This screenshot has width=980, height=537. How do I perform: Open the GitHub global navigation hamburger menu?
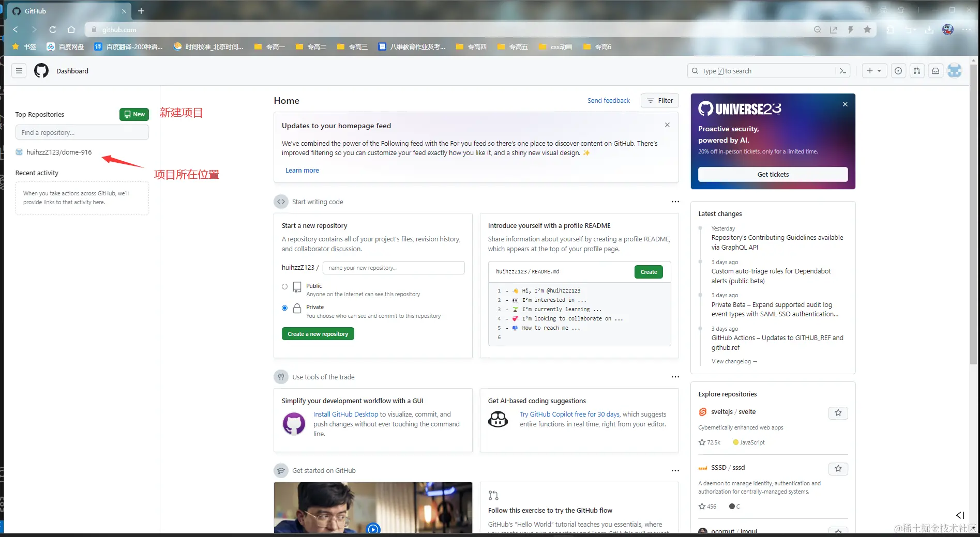click(19, 71)
